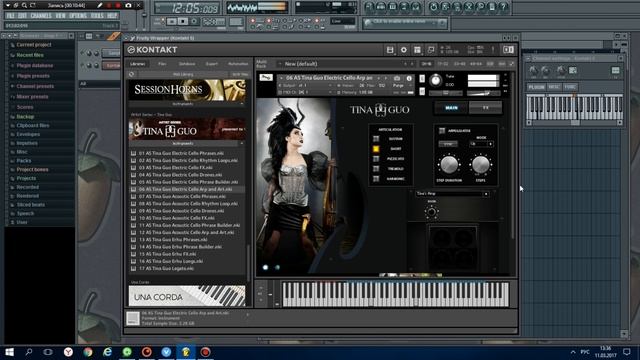Viewport: 640px width, 360px height.
Task: Click the recorder magnifier icon at top left
Action: [24, 5]
